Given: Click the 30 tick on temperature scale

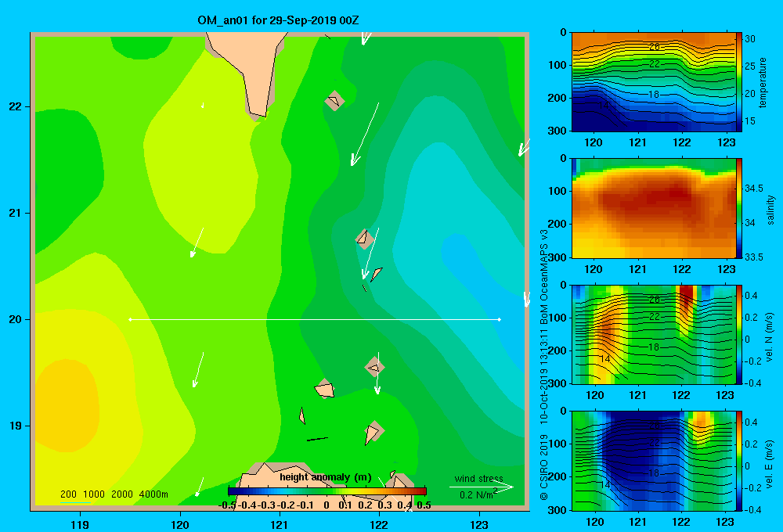Looking at the screenshot, I should [749, 39].
